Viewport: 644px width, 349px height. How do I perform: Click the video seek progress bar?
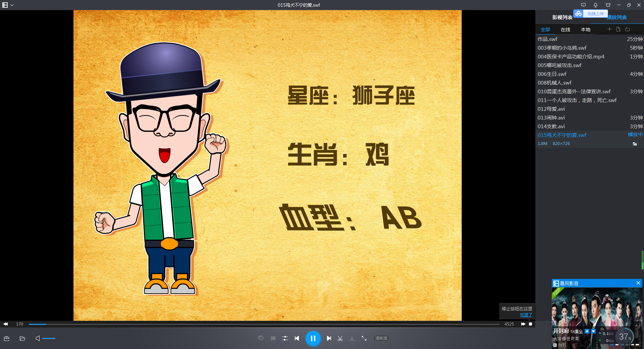point(264,324)
